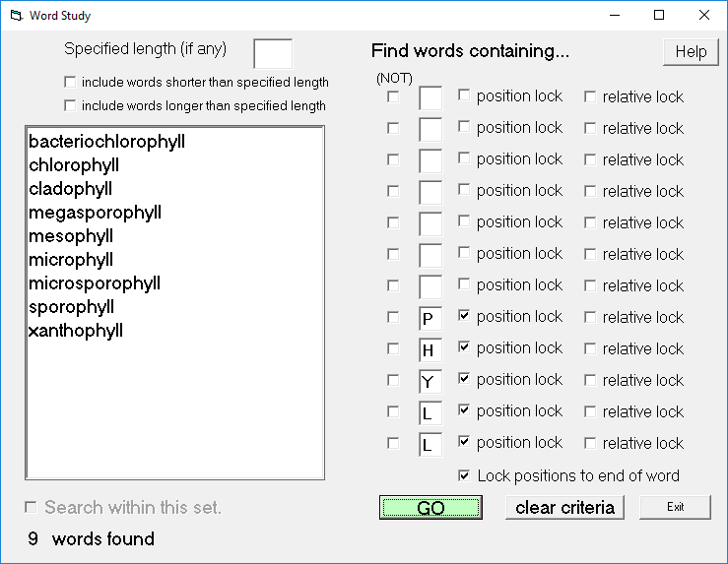
Task: Select xanthophyll in the results list
Action: coord(76,331)
